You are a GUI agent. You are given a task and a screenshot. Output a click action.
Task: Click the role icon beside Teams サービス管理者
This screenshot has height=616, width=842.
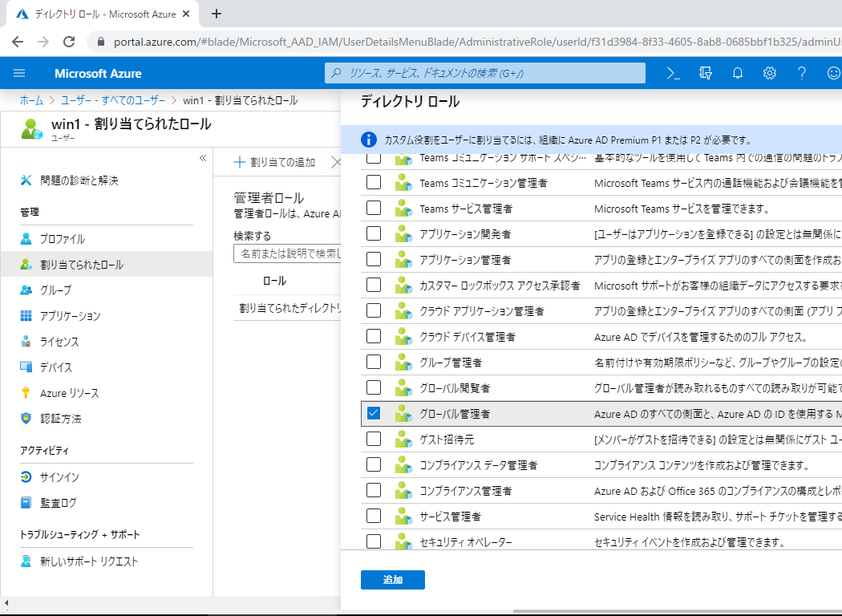(403, 209)
